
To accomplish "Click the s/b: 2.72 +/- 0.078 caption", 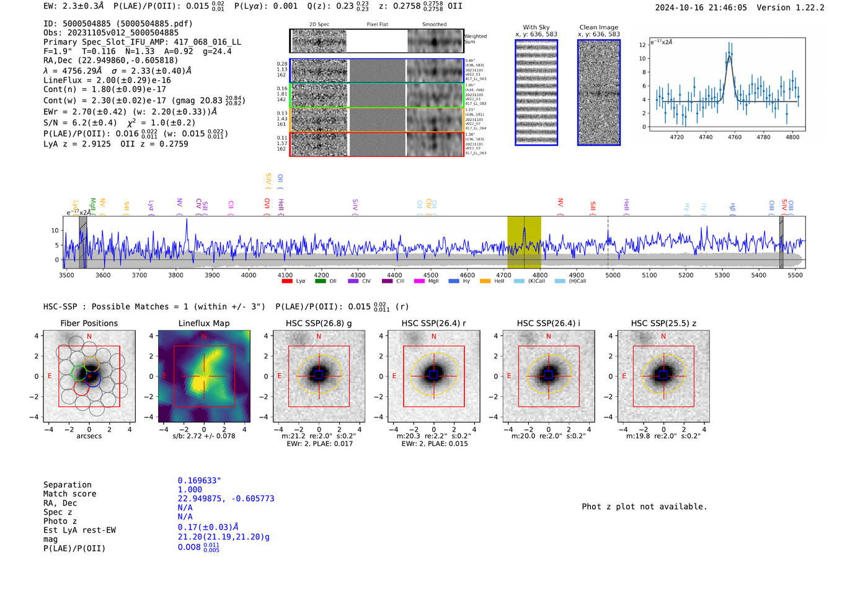I will [x=204, y=436].
